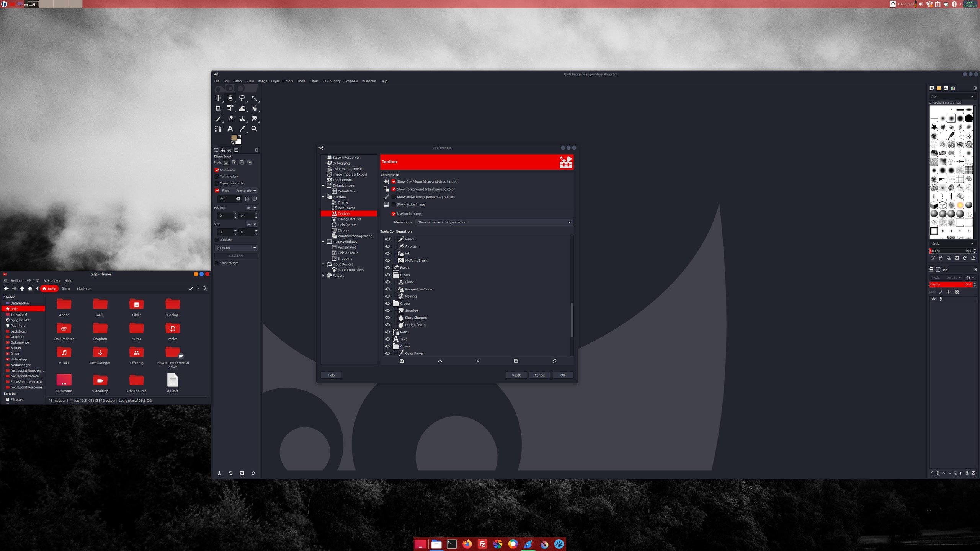
Task: Select the Fuzzy Select magic wand tool
Action: coord(254,98)
